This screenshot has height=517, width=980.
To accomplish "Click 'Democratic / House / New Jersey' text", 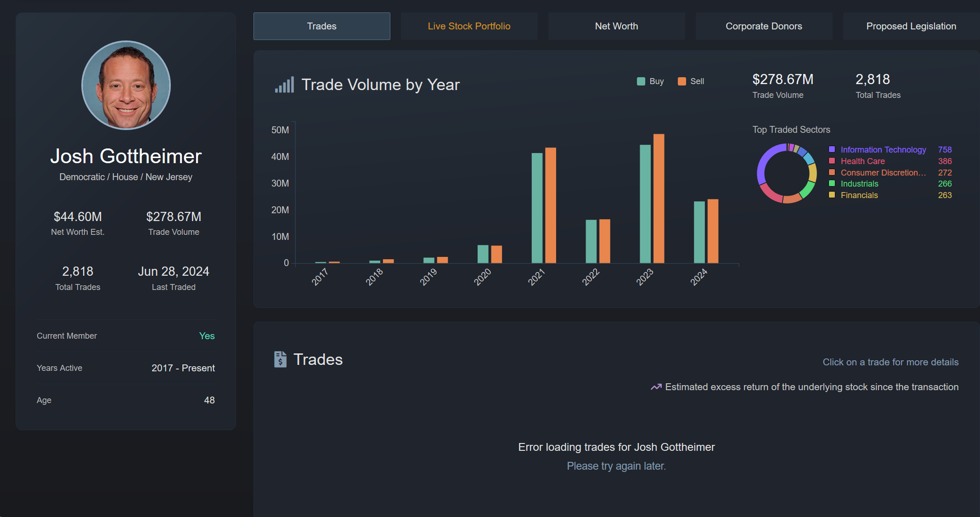I will tap(126, 177).
